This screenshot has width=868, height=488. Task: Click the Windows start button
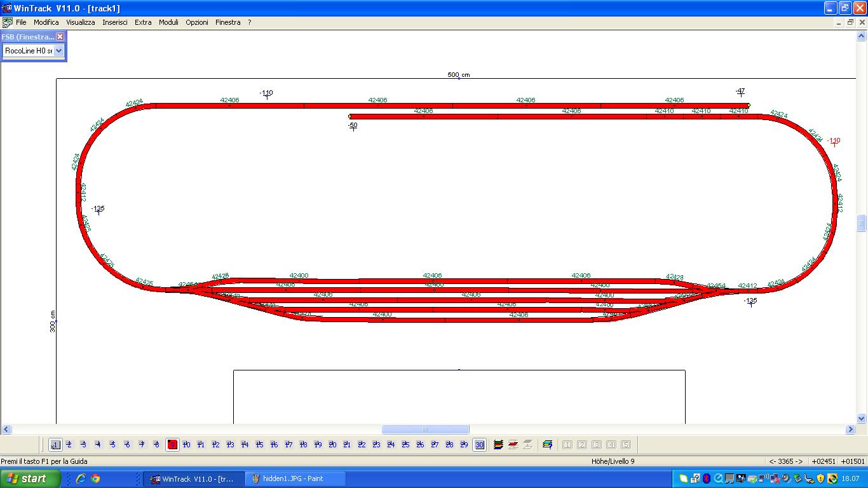[31, 478]
